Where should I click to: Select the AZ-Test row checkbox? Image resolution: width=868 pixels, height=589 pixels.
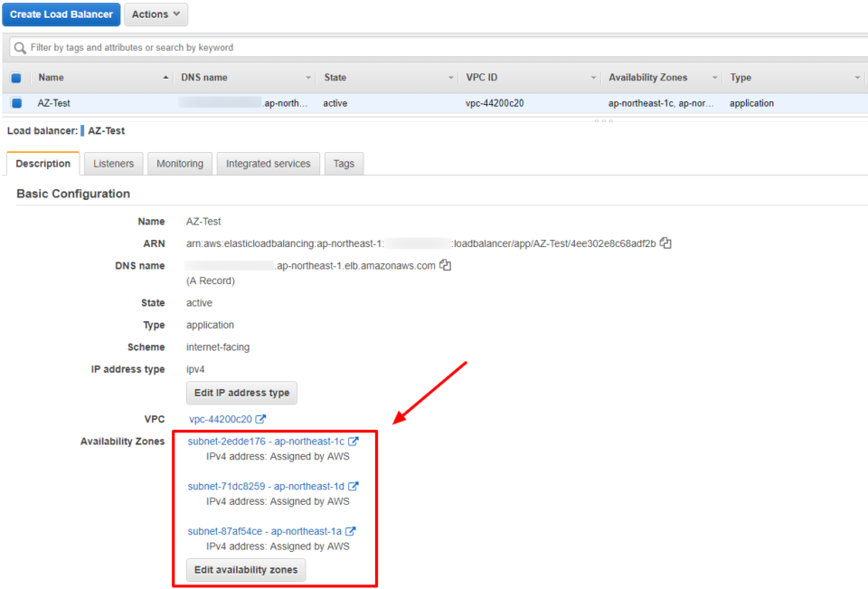click(x=16, y=102)
